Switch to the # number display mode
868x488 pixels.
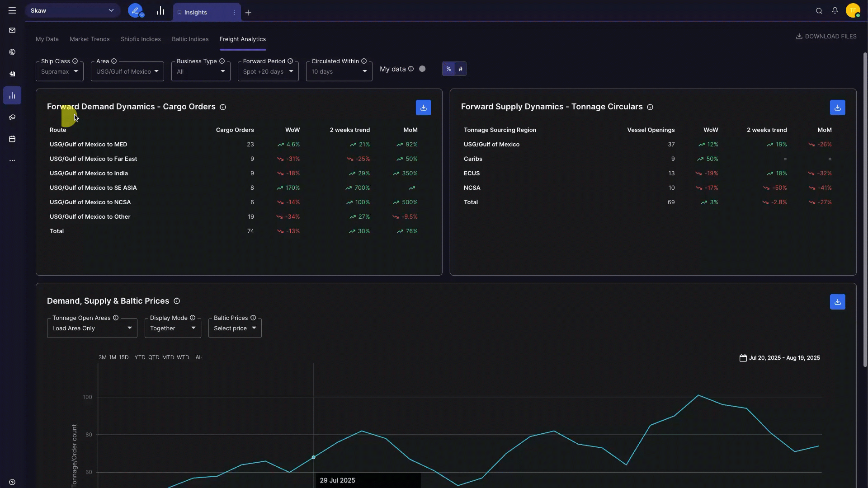coord(461,69)
